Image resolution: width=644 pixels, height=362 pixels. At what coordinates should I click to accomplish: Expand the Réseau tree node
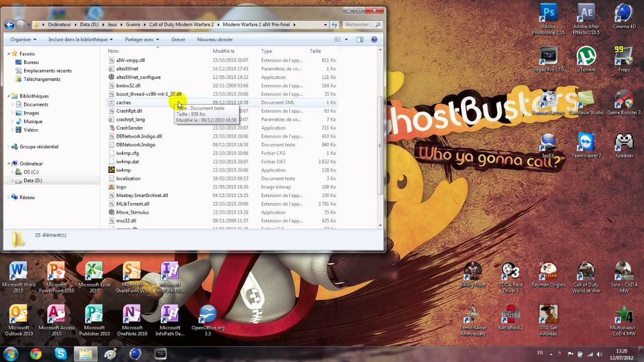[9, 197]
